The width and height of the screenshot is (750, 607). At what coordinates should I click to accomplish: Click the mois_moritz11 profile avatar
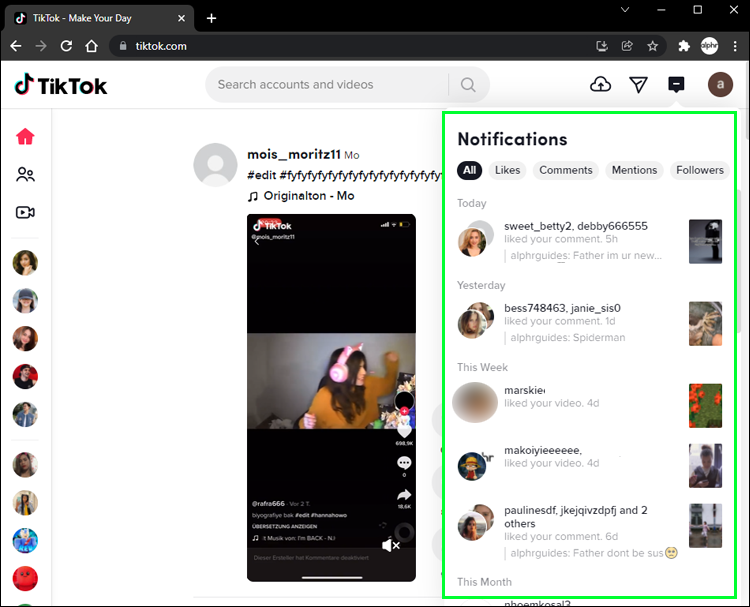(215, 165)
